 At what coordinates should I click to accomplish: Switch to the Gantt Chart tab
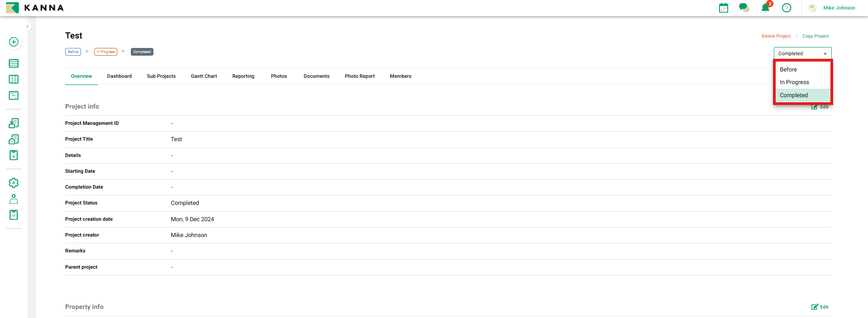204,76
